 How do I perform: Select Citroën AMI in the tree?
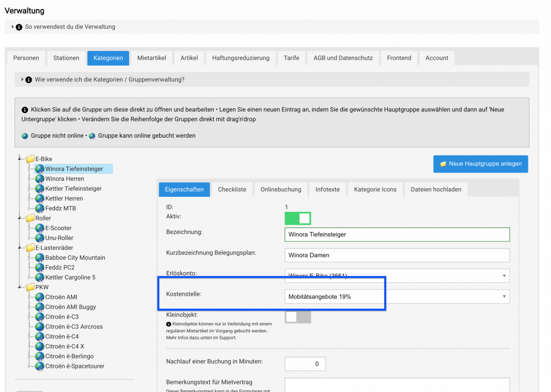click(61, 297)
